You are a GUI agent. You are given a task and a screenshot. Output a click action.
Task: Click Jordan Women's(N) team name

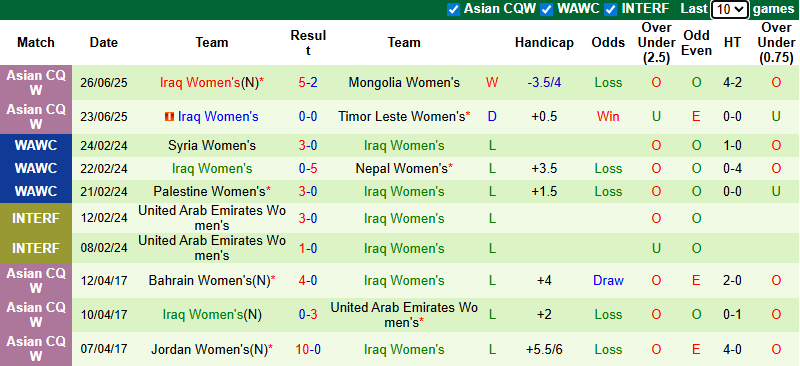(209, 350)
